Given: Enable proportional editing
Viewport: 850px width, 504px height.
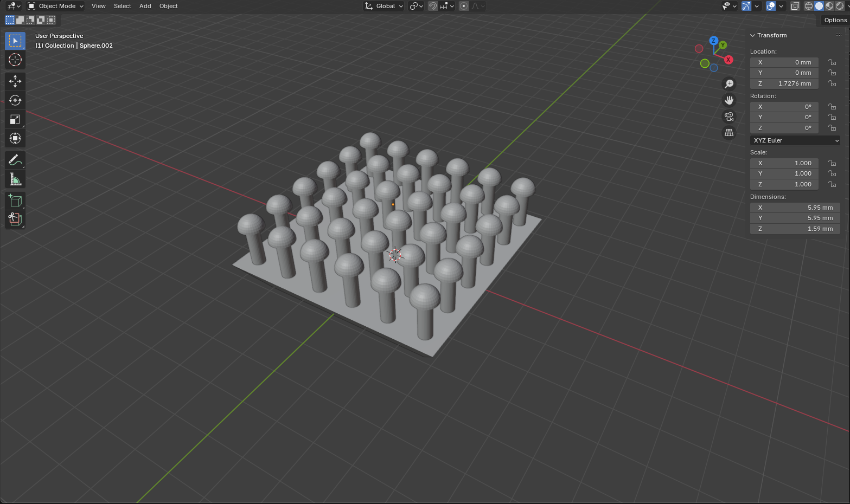Looking at the screenshot, I should click(464, 6).
